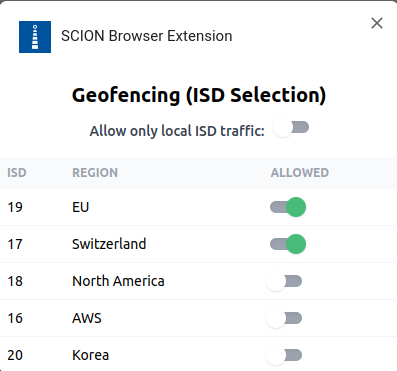
Task: Select the Switzerland region name
Action: [x=109, y=244]
